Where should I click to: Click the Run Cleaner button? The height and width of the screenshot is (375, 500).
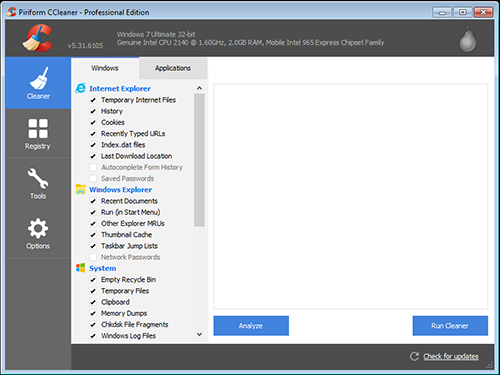pos(450,326)
